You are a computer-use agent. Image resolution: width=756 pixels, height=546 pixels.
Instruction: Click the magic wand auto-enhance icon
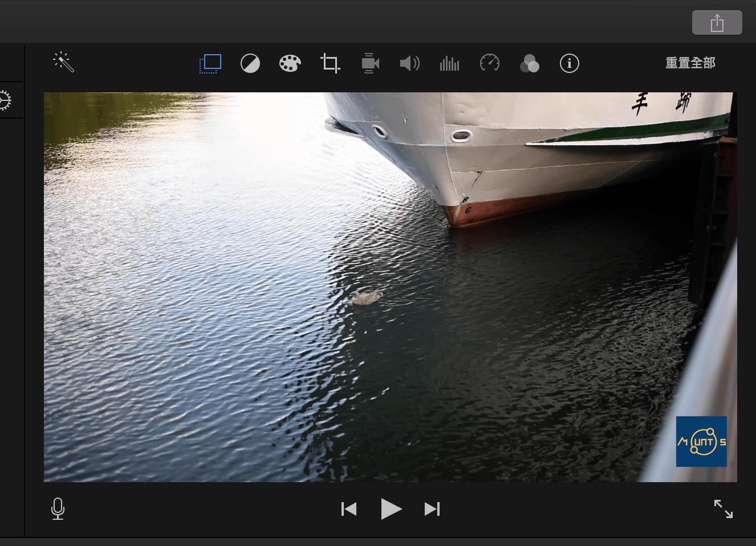click(x=63, y=62)
